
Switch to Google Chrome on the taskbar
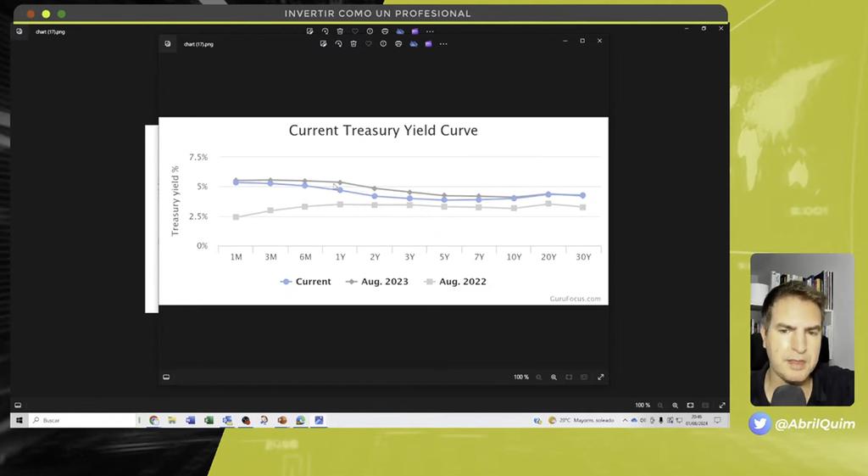pos(153,420)
